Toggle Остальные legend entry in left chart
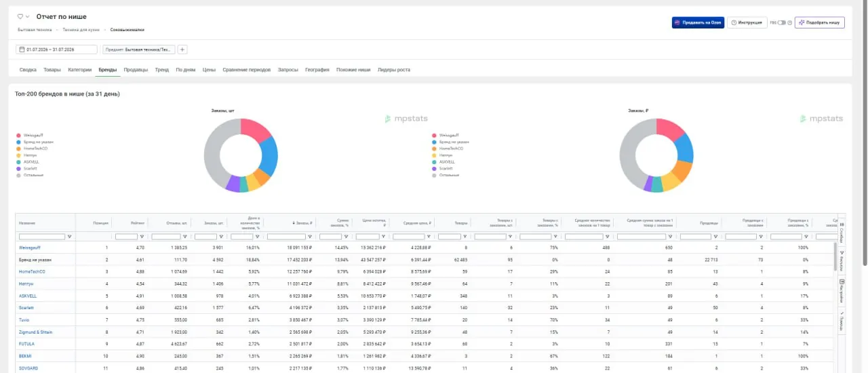The height and width of the screenshot is (373, 868). coord(30,175)
